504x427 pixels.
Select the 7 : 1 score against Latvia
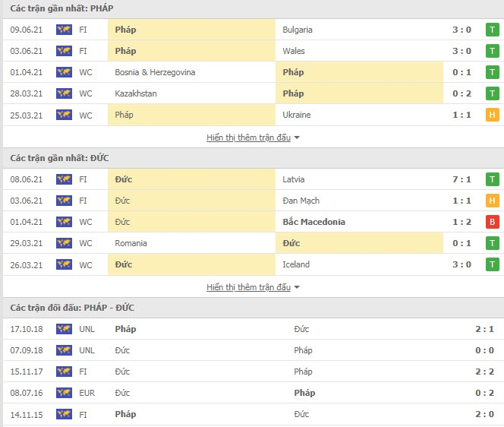tap(461, 179)
